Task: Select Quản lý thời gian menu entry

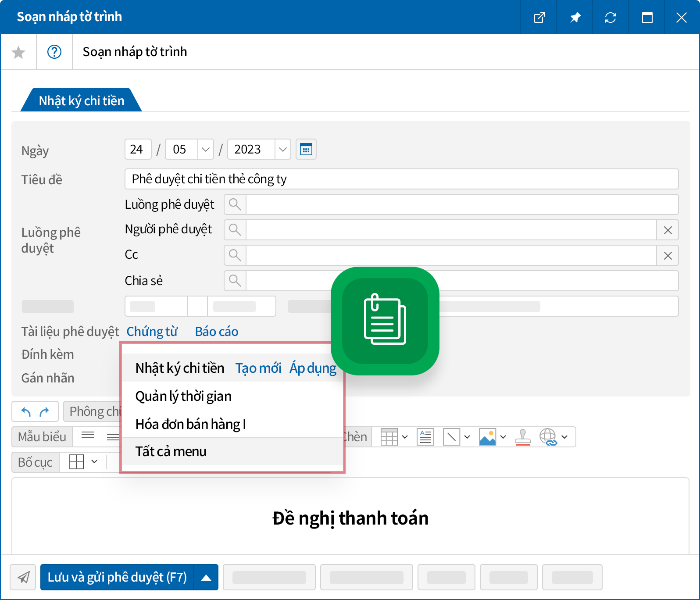Action: point(183,396)
